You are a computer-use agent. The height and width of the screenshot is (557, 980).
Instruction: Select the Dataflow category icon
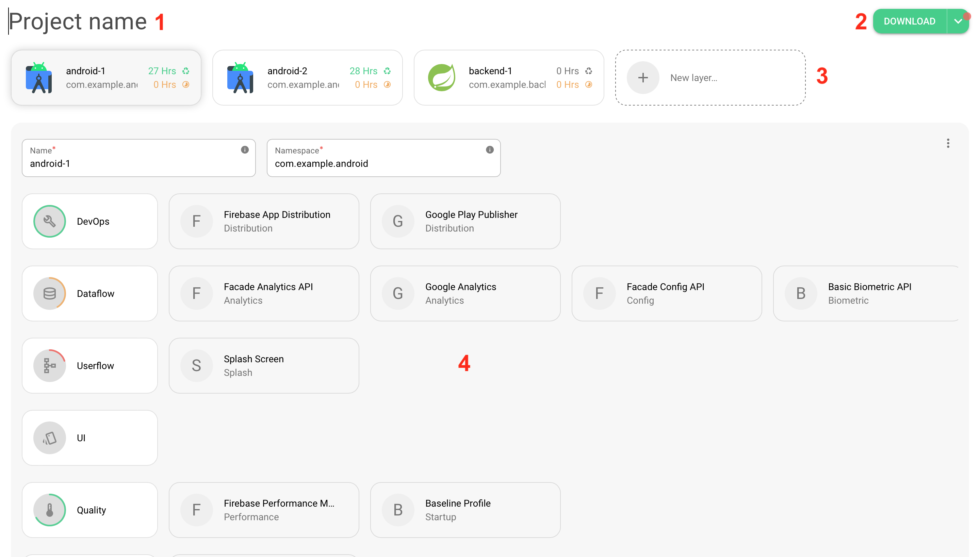[49, 293]
